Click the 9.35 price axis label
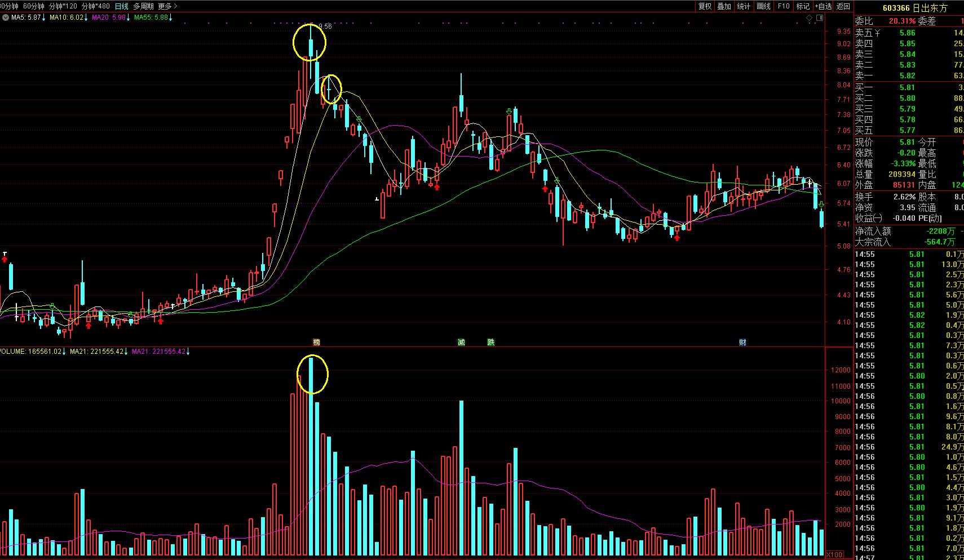 (844, 32)
